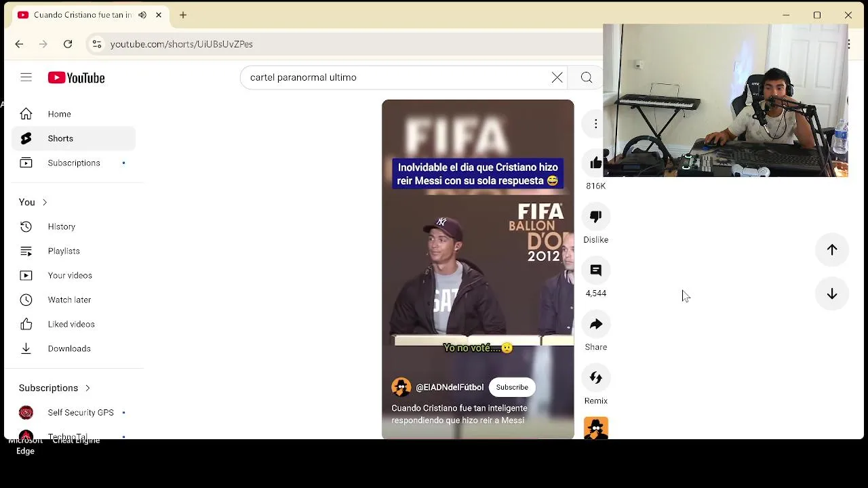Viewport: 868px width, 488px height.
Task: Open a new browser tab
Action: click(x=183, y=15)
